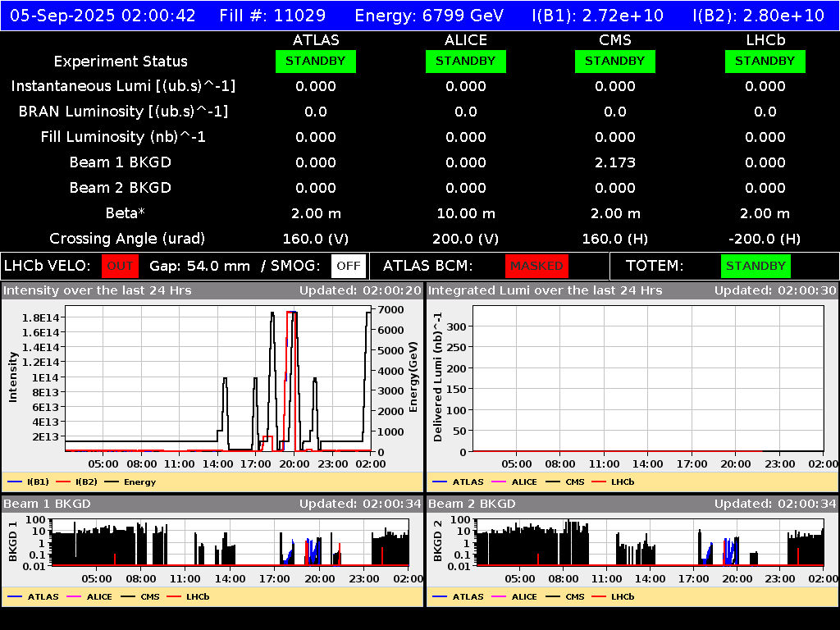Click the ATLAS BCM: label

tap(428, 266)
